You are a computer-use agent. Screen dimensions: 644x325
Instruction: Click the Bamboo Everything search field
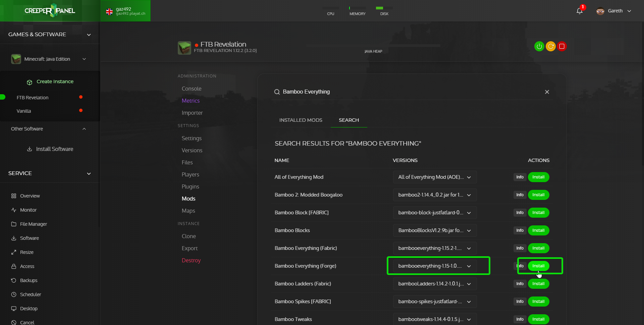(412, 92)
